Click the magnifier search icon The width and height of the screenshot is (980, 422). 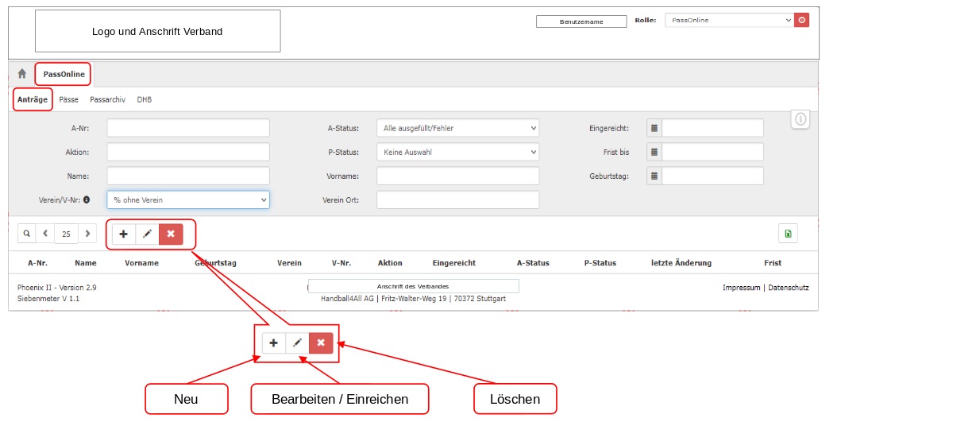[x=26, y=234]
